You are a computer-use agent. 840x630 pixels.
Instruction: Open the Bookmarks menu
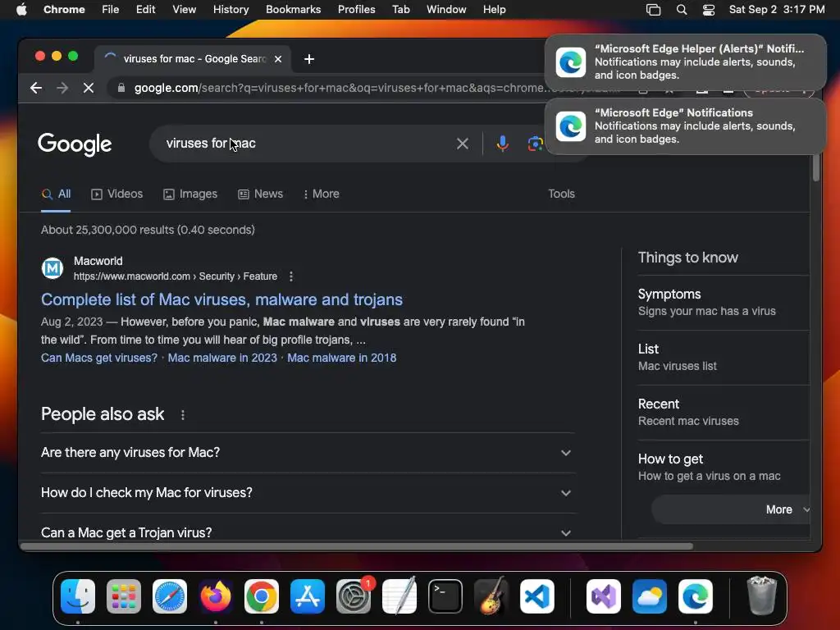(x=293, y=10)
